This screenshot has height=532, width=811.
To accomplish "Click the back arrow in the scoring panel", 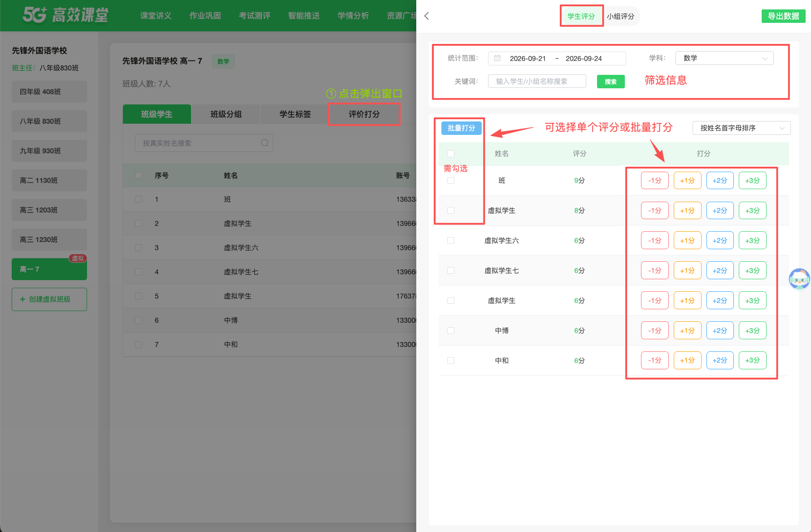I will point(427,16).
